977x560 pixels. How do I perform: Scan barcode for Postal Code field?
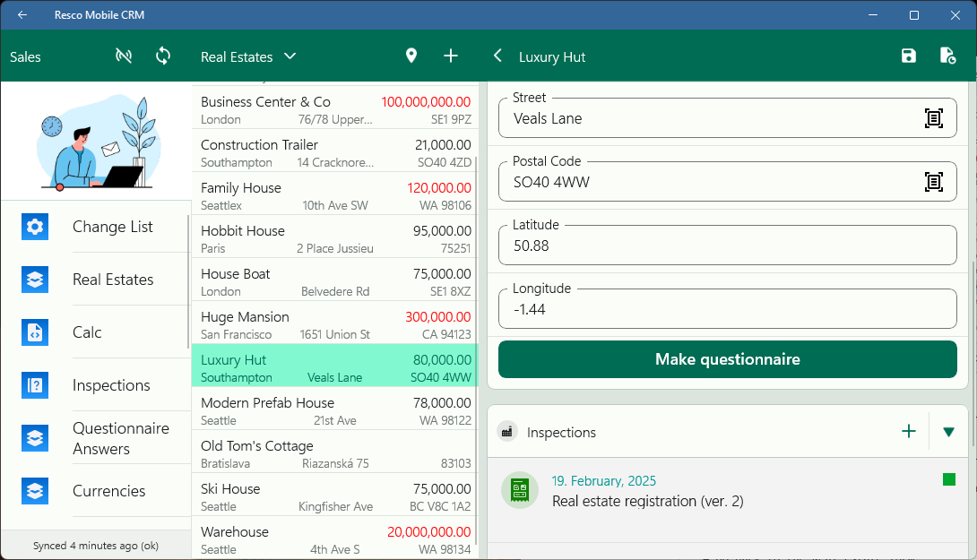coord(933,182)
